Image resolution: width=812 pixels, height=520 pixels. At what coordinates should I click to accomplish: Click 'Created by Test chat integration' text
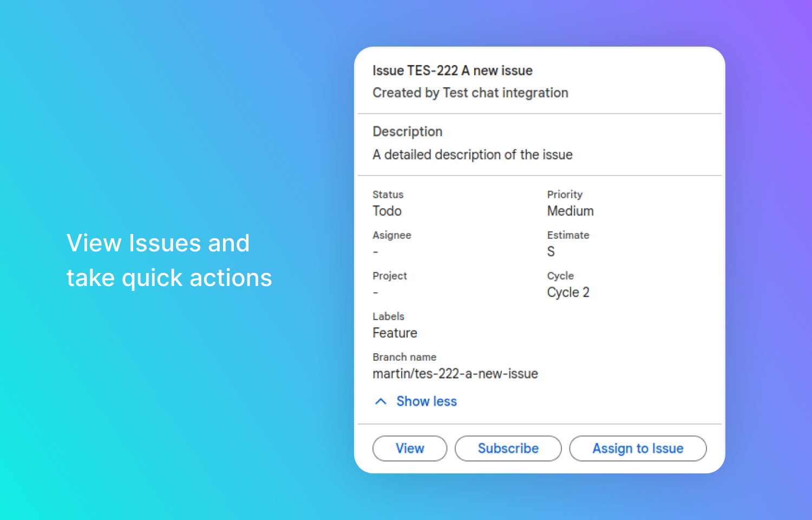tap(470, 93)
